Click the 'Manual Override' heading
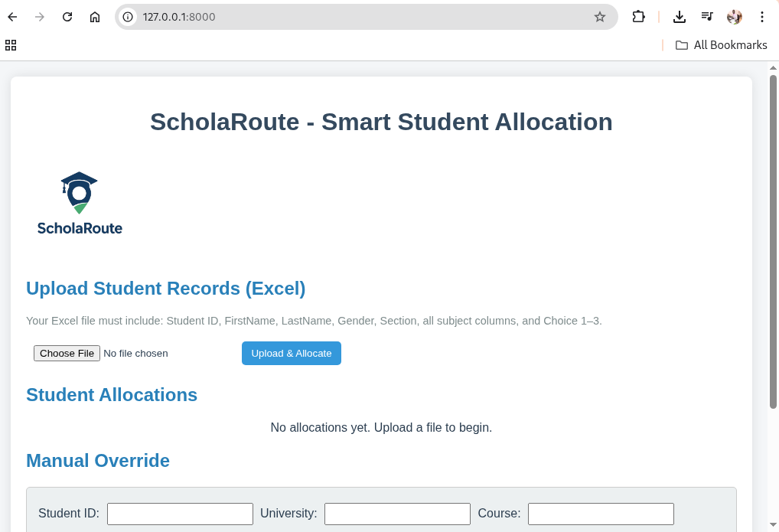 click(98, 460)
